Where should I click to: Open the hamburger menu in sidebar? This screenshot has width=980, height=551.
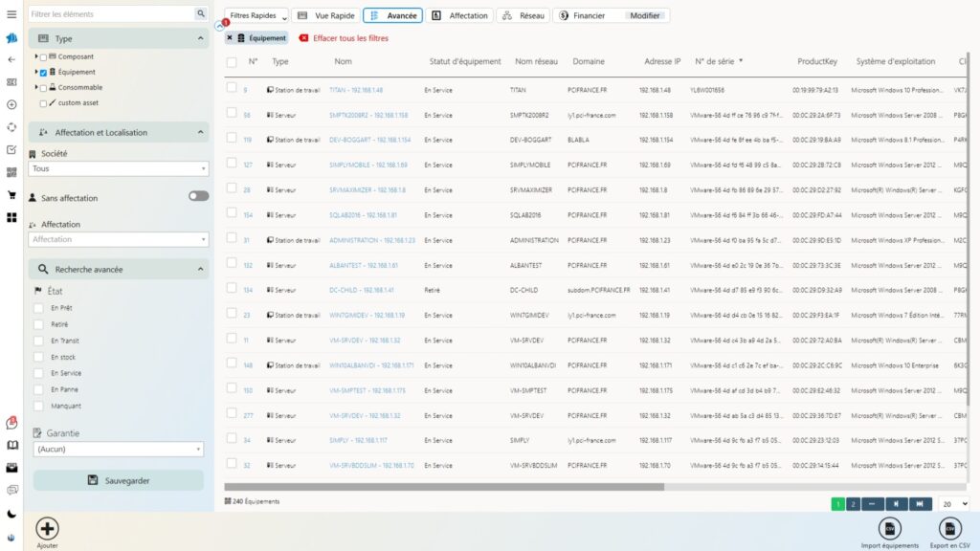11,15
